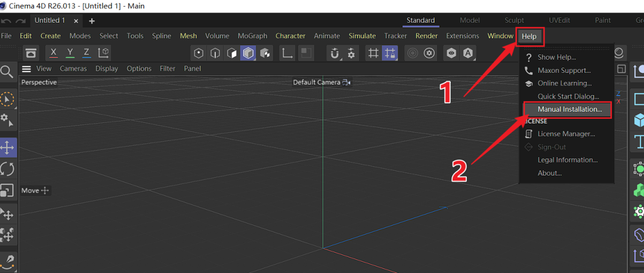
Task: Select the Live Selection tool
Action: pos(7,99)
